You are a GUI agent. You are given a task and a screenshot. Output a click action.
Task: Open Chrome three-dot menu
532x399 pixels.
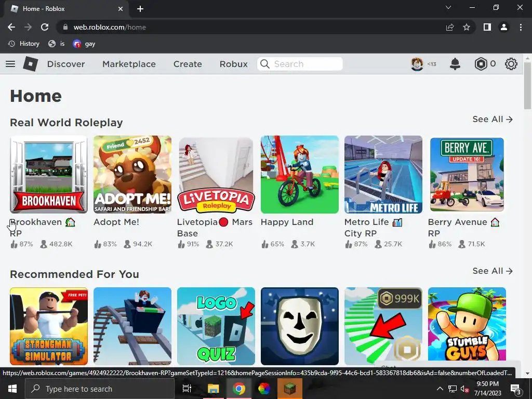click(521, 27)
